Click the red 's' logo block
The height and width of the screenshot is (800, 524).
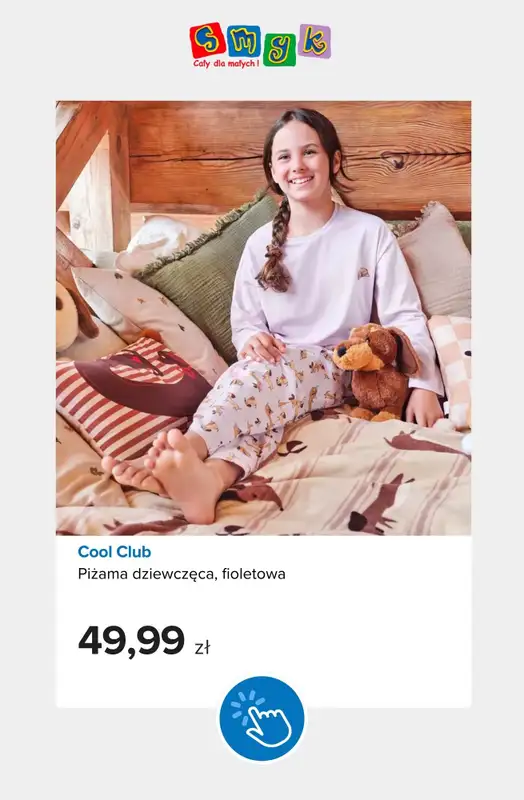click(x=207, y=40)
